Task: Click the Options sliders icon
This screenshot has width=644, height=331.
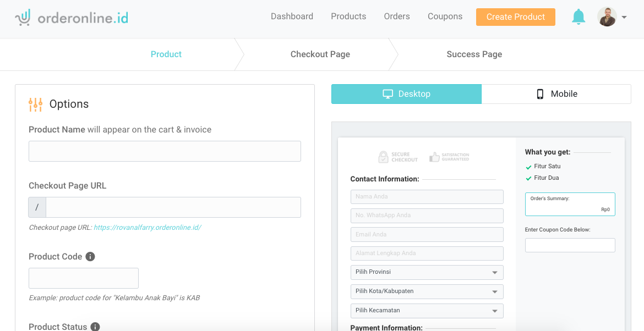Action: [35, 104]
